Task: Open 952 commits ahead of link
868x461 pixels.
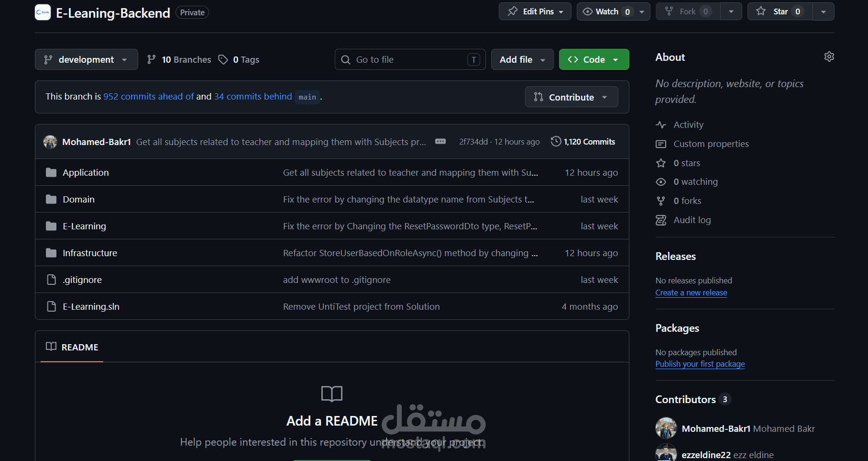Action: pos(149,96)
